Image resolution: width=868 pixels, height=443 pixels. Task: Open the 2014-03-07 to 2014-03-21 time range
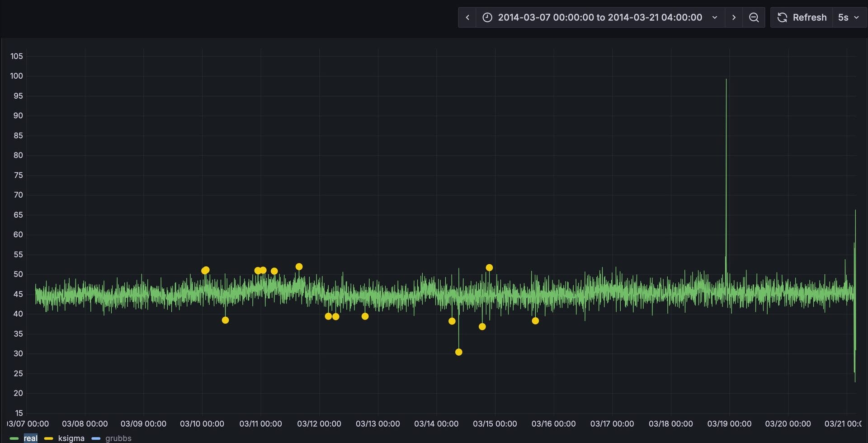pos(599,18)
